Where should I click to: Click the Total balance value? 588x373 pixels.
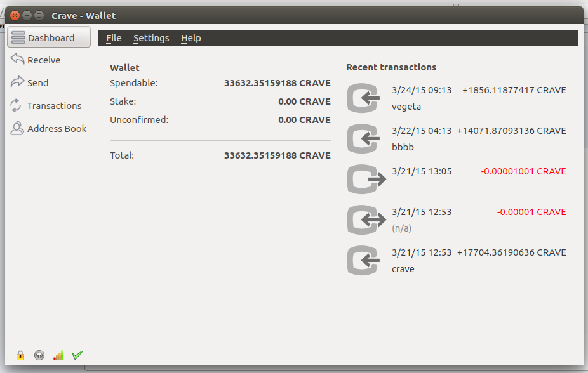[277, 155]
